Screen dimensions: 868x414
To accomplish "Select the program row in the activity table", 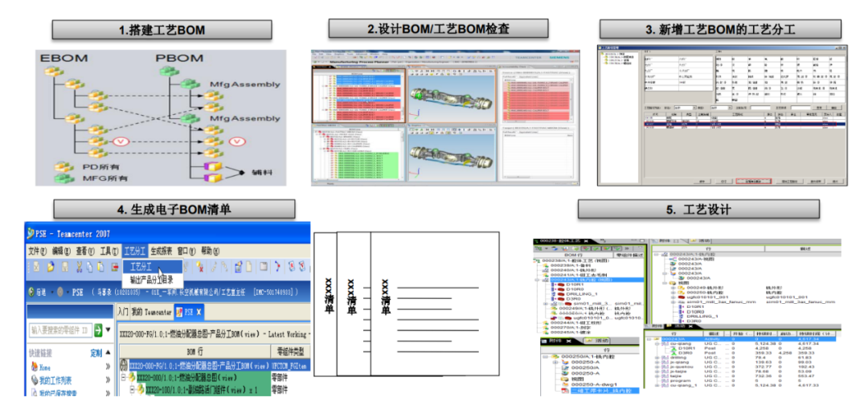I will 742,380.
